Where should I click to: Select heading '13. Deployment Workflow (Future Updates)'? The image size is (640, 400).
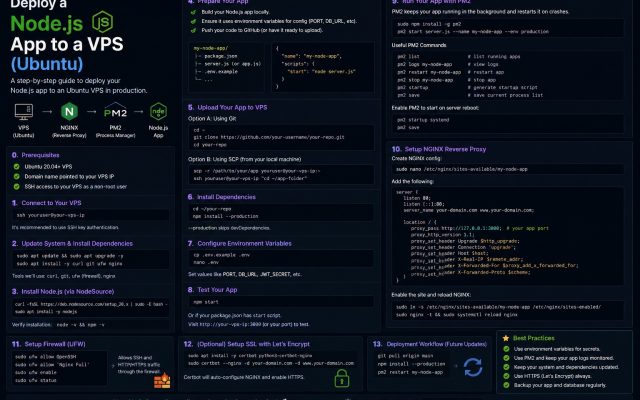point(430,344)
